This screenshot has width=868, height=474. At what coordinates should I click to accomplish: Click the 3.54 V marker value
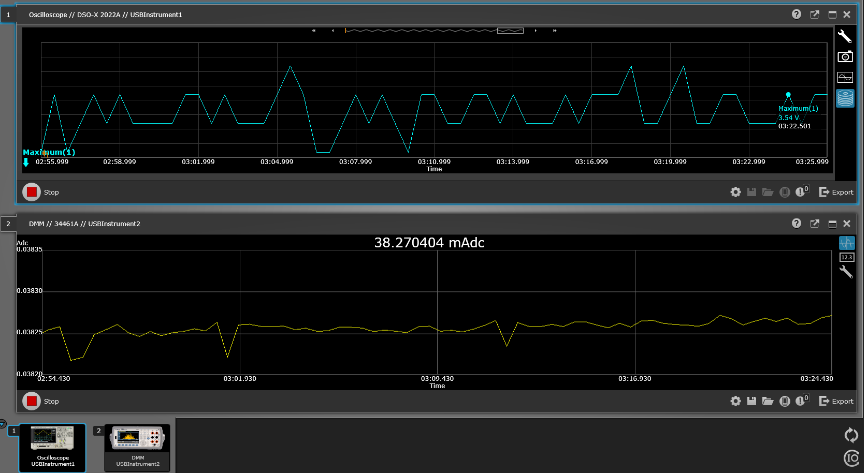coord(789,117)
